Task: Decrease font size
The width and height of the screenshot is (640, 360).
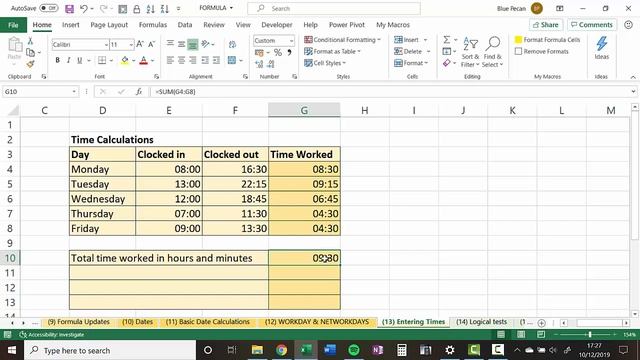Action: pyautogui.click(x=151, y=44)
